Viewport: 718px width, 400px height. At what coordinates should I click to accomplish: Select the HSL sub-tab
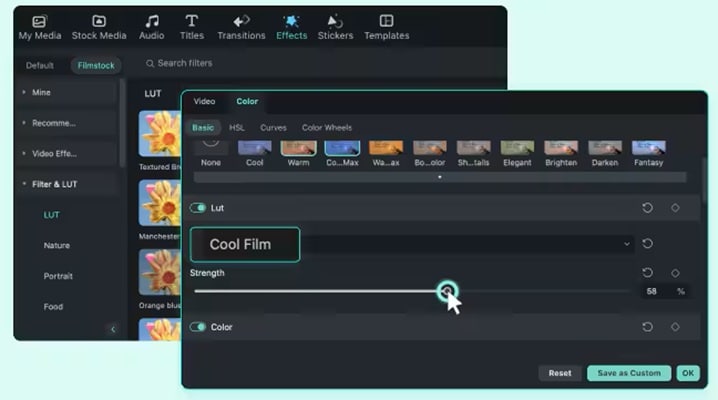click(x=237, y=128)
